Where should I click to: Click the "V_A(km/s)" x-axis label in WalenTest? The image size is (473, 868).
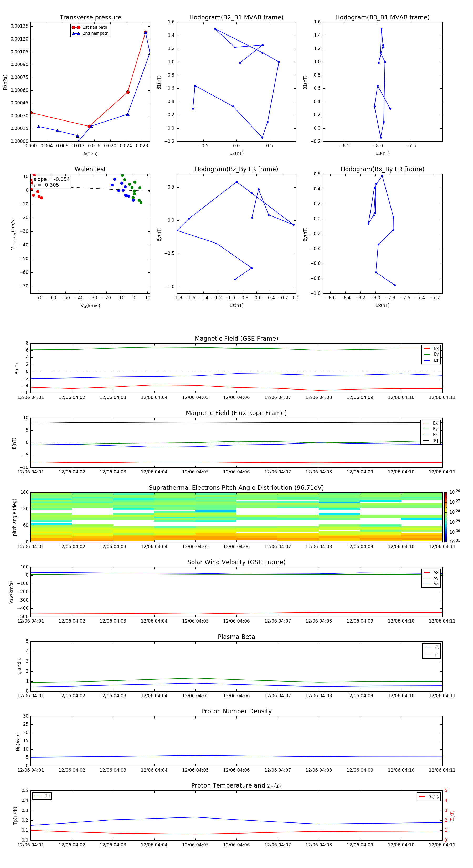click(90, 306)
